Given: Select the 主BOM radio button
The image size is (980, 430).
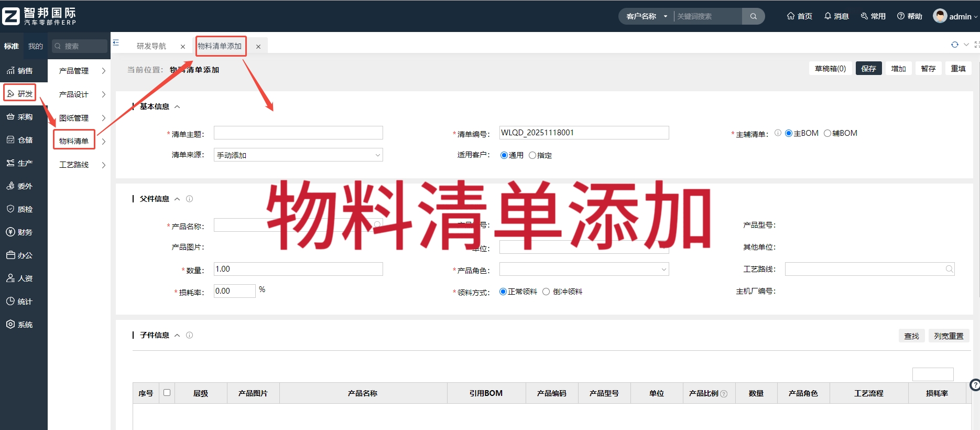Looking at the screenshot, I should tap(788, 133).
